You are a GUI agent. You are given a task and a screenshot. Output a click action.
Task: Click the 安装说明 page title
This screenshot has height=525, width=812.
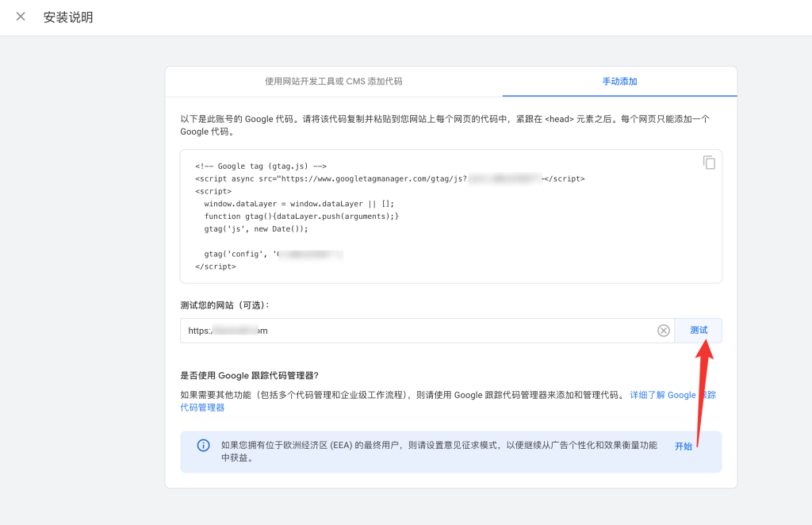(68, 17)
